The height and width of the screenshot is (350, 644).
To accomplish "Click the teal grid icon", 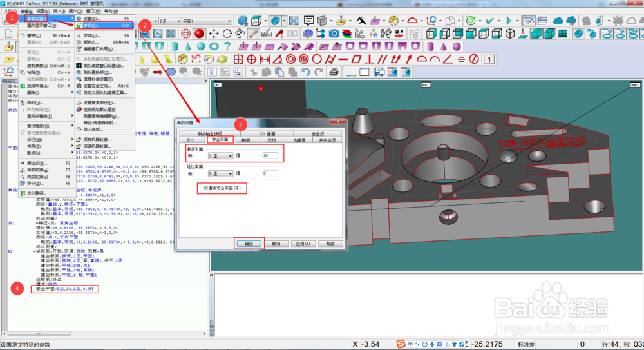I will (x=562, y=34).
